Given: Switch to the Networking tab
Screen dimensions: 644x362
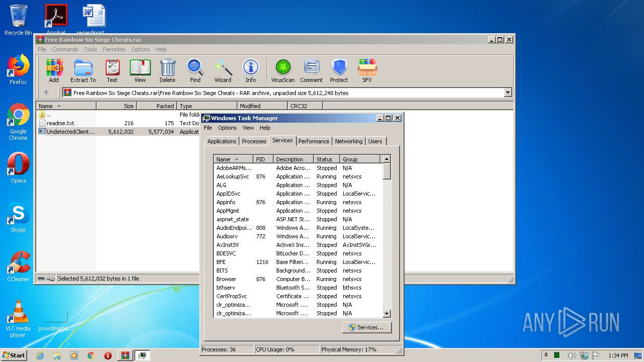Looking at the screenshot, I should point(349,141).
